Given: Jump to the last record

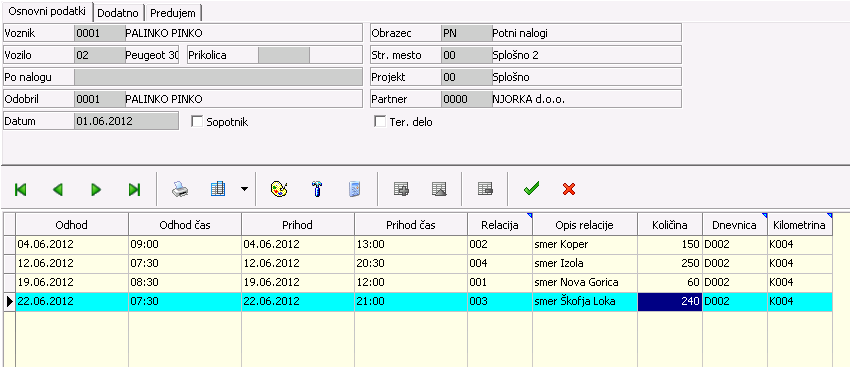Looking at the screenshot, I should point(134,189).
